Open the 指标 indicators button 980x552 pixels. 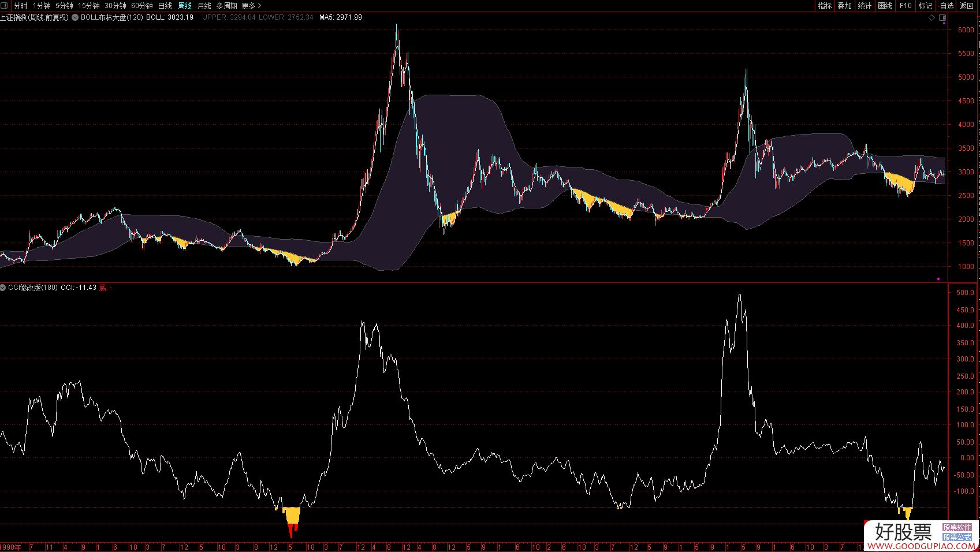[825, 6]
